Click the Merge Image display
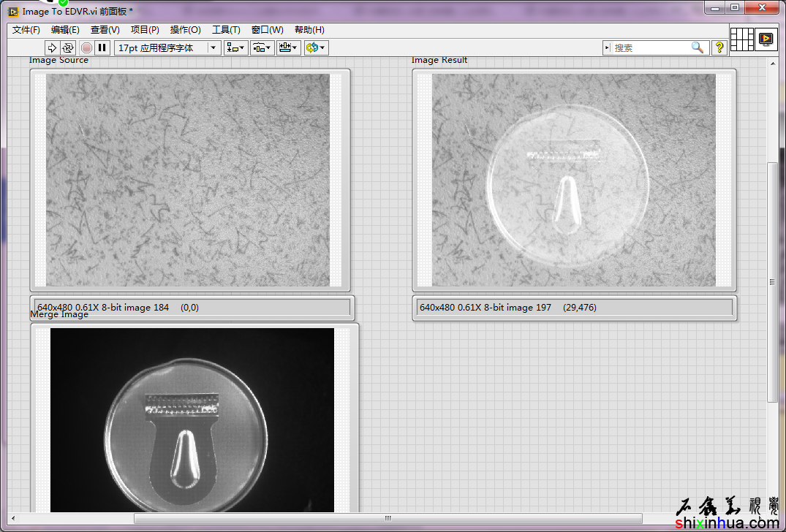786x532 pixels. [192, 419]
